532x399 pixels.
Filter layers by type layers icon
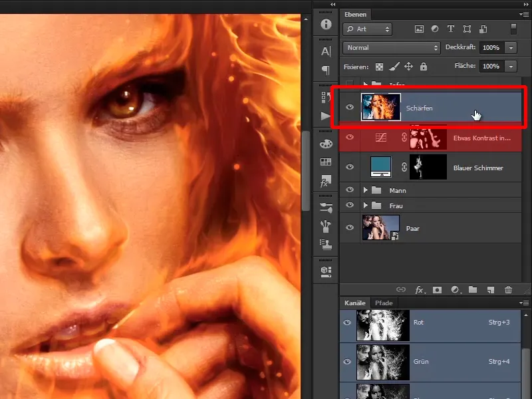pyautogui.click(x=451, y=29)
